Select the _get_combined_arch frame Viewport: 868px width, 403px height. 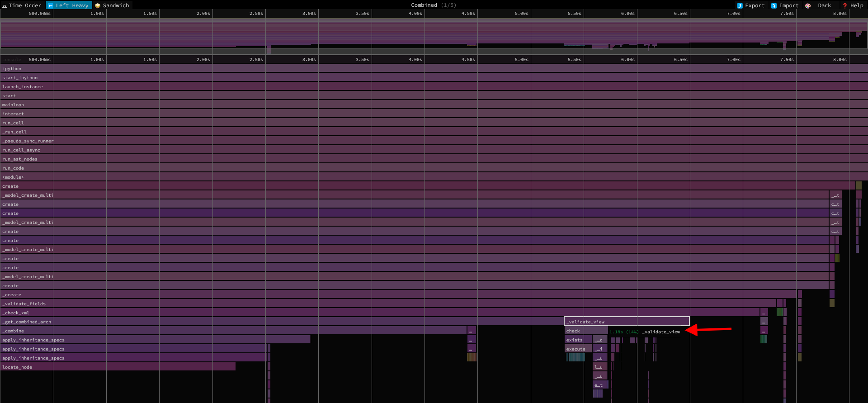(282, 322)
